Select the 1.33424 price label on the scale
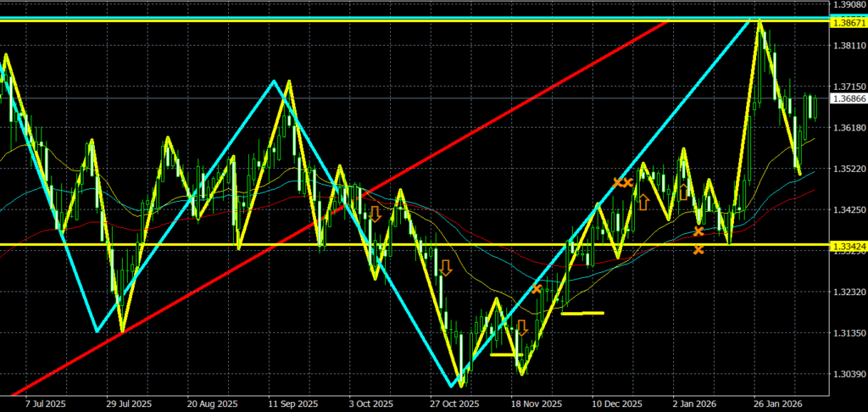868x412 pixels. click(849, 247)
